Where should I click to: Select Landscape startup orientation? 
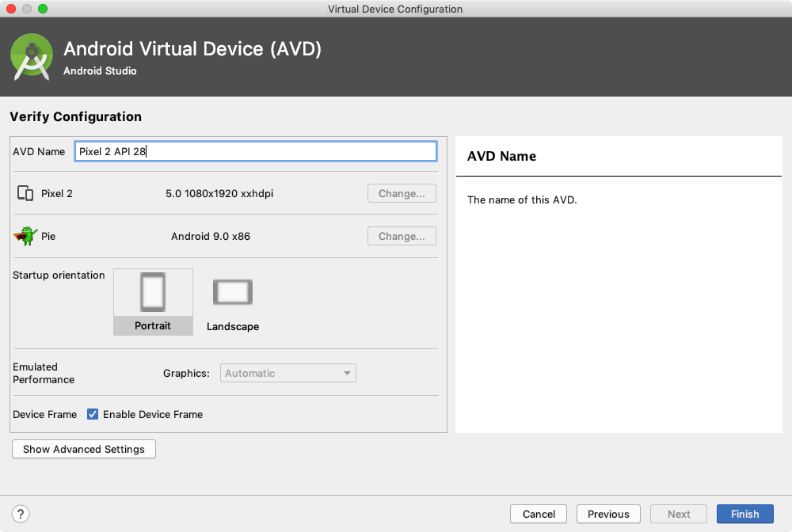click(x=233, y=305)
